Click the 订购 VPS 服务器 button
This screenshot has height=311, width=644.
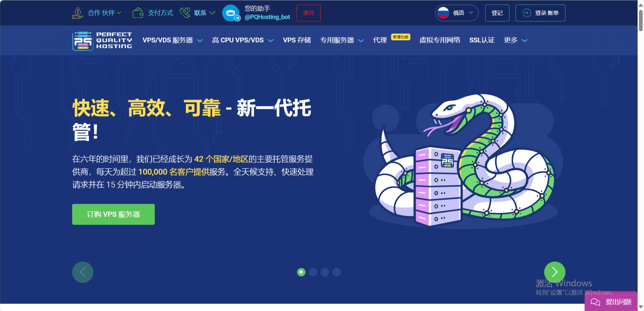(x=113, y=214)
